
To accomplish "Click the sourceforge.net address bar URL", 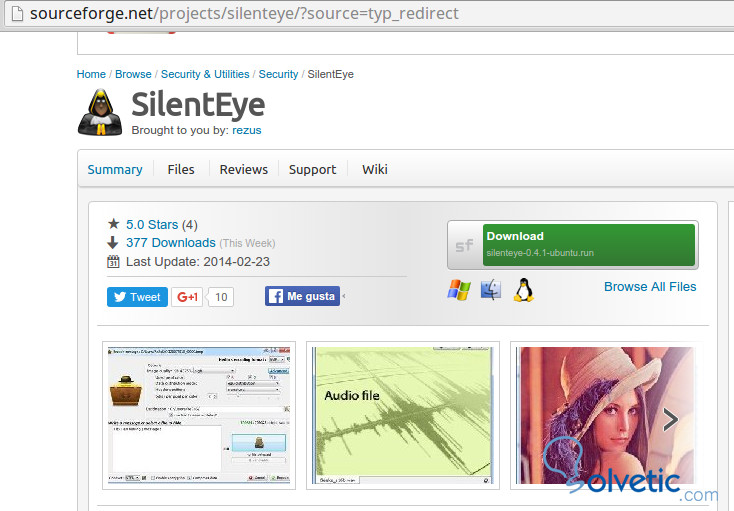I will [x=243, y=14].
